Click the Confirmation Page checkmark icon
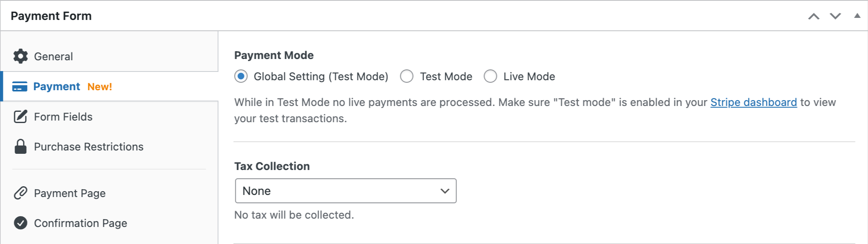The width and height of the screenshot is (868, 244). pos(20,223)
